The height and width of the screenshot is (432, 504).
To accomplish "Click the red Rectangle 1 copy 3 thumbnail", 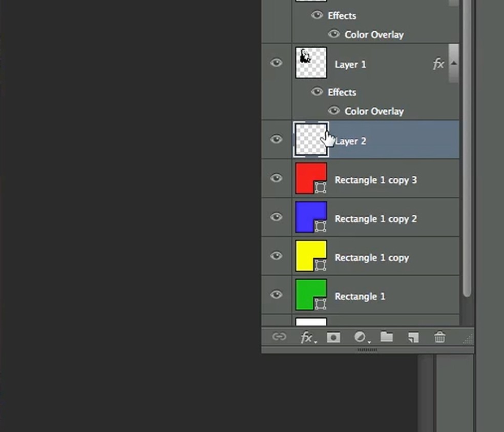I will (x=311, y=178).
